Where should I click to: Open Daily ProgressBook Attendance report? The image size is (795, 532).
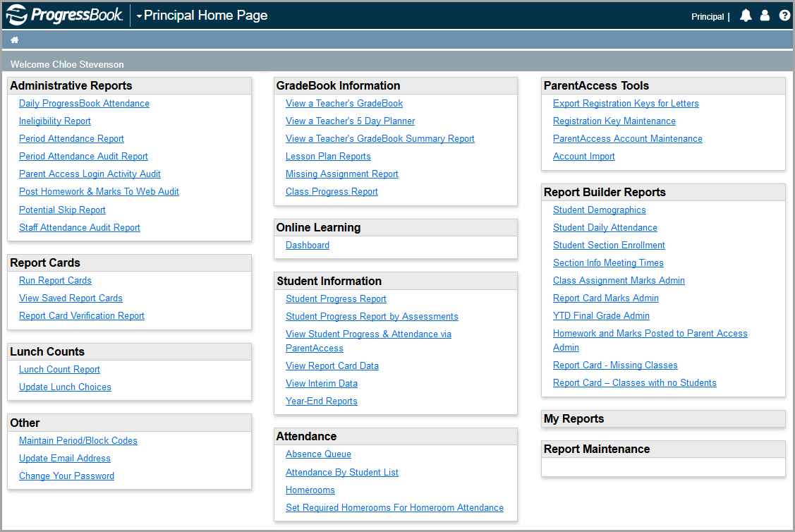point(84,104)
